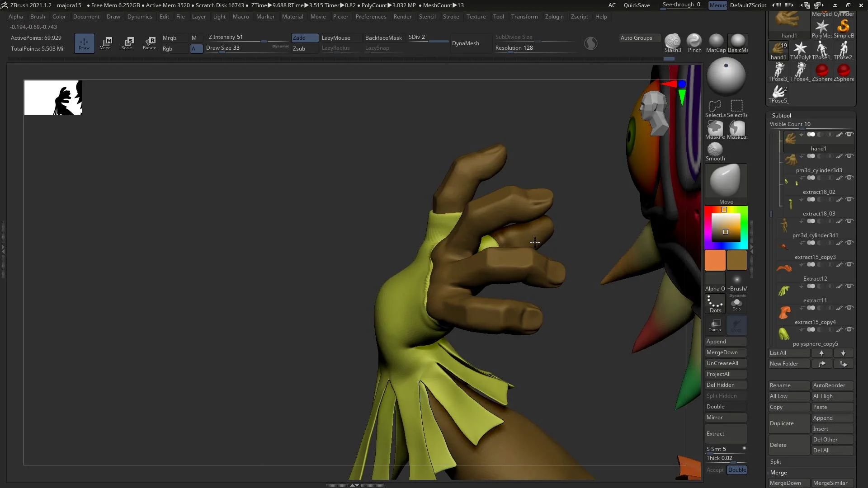The height and width of the screenshot is (488, 868).
Task: Open the Preferences menu
Action: click(371, 17)
